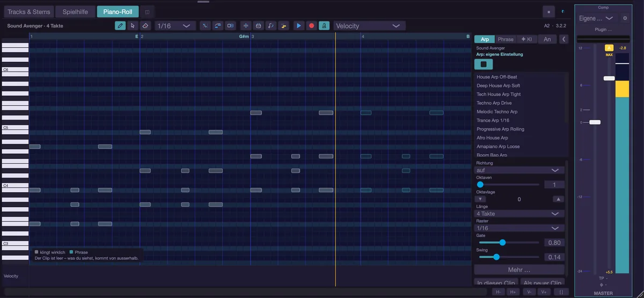Select 'House Arp Off-Beat' preset
Image resolution: width=644 pixels, height=298 pixels.
point(520,77)
